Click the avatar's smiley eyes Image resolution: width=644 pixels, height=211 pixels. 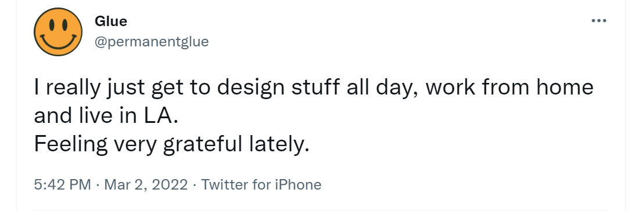[58, 24]
